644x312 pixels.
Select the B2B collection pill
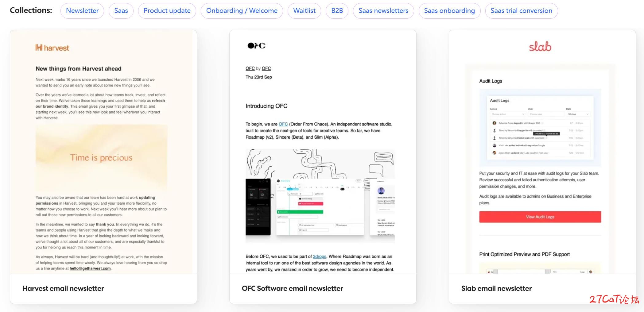337,11
